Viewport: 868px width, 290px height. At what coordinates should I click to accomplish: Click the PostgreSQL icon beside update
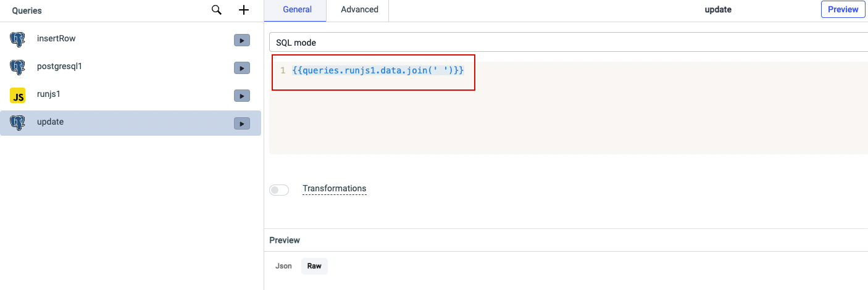tap(18, 123)
